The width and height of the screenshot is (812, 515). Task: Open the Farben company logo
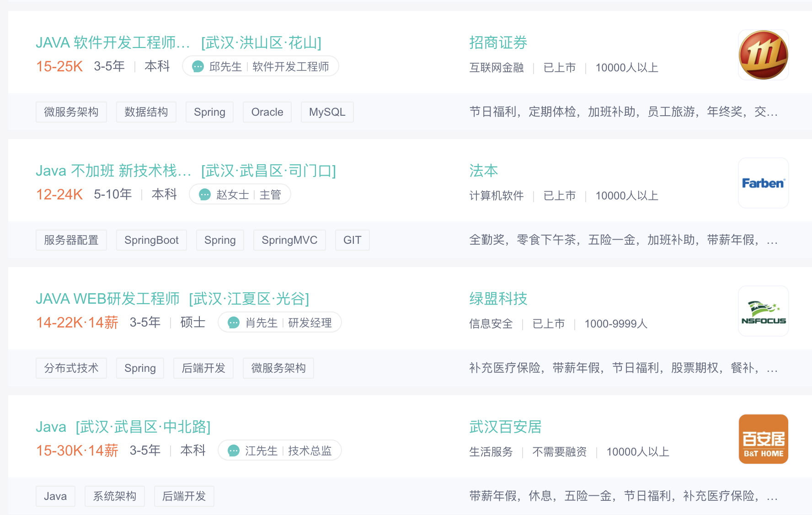[763, 183]
